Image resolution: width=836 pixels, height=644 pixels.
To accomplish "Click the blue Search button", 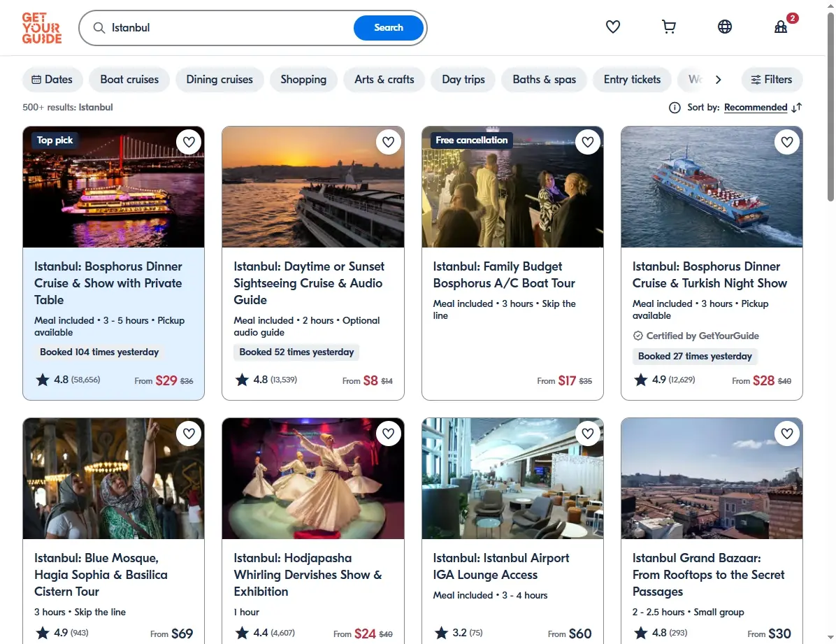I will [389, 28].
